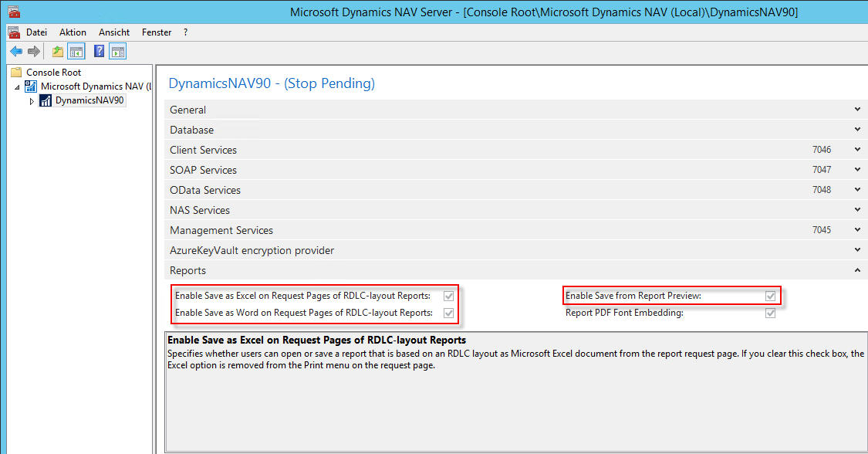The height and width of the screenshot is (454, 868).
Task: Click Report PDF Font Embedding label
Action: 624,313
